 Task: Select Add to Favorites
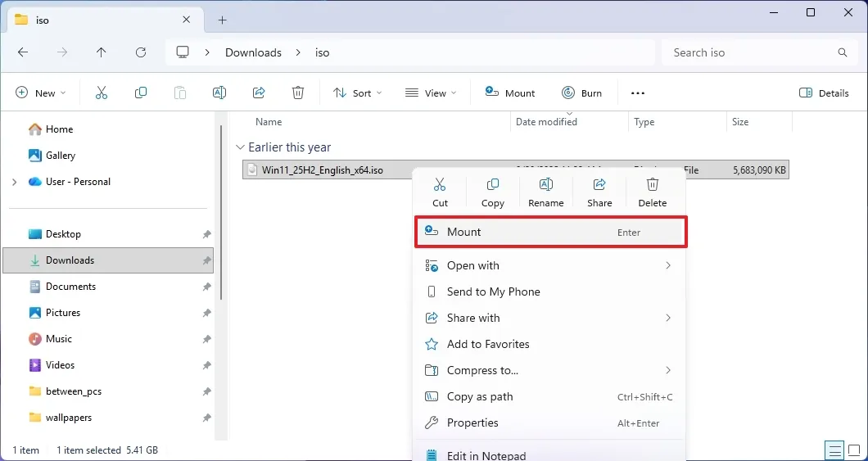coord(551,344)
